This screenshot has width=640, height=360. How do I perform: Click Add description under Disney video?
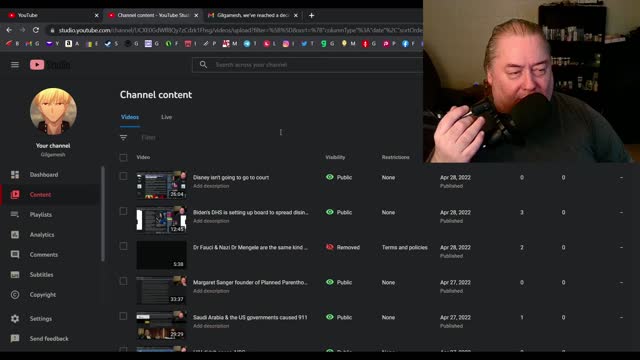point(211,186)
